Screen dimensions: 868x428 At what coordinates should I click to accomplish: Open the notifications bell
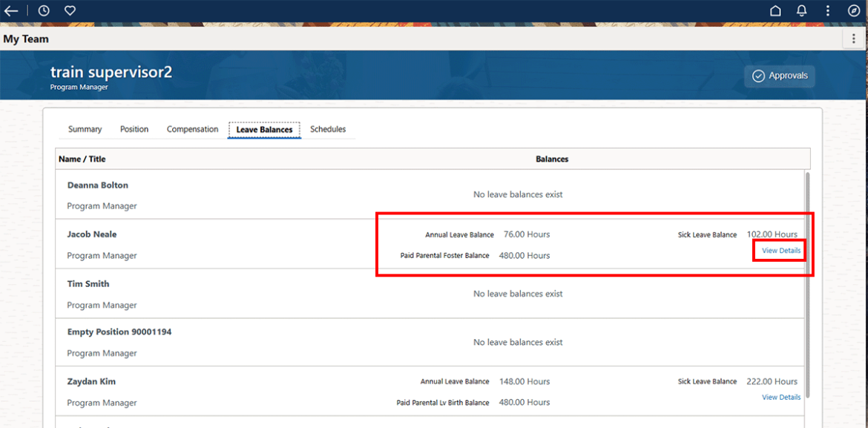(801, 10)
